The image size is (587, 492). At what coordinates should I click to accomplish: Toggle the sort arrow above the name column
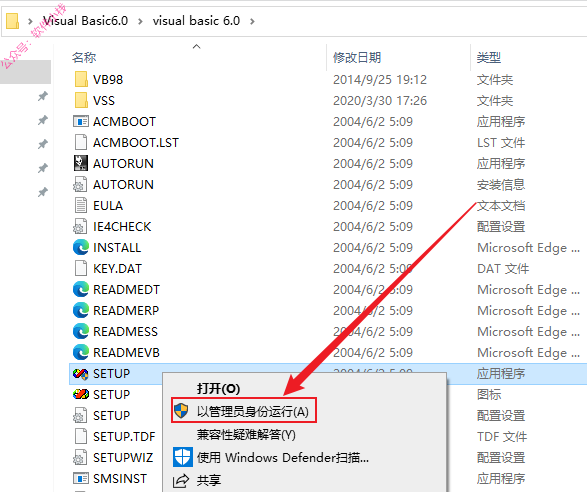[x=196, y=46]
